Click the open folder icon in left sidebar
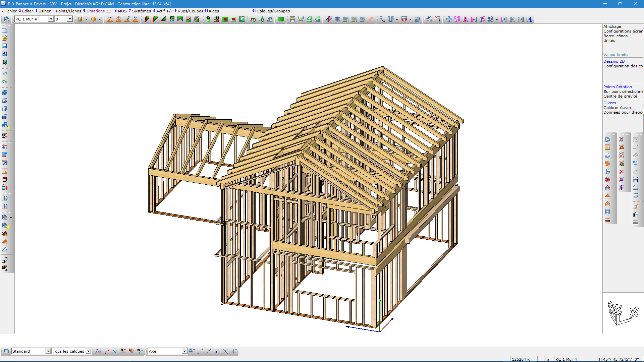 pyautogui.click(x=5, y=38)
